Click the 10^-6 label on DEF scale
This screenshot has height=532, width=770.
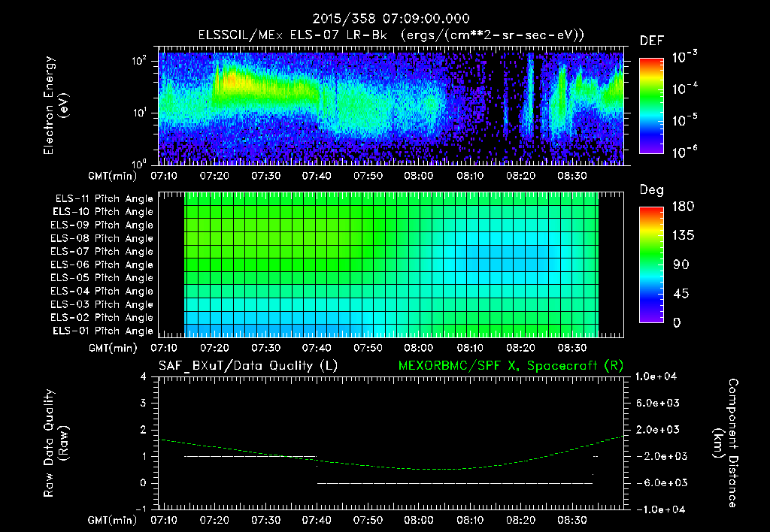pyautogui.click(x=684, y=152)
